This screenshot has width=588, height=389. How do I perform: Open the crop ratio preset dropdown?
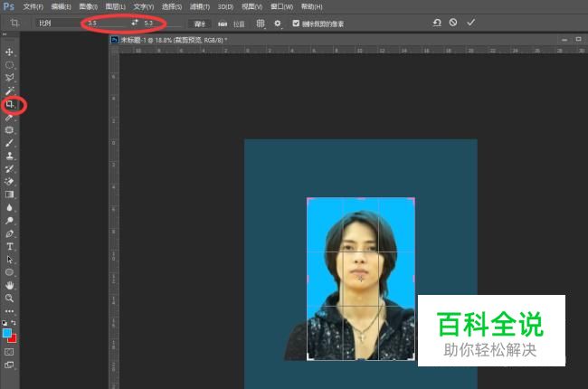point(58,24)
